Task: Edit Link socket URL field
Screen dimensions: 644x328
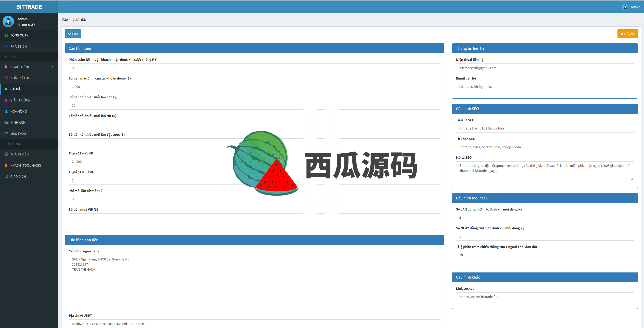Action: click(545, 297)
